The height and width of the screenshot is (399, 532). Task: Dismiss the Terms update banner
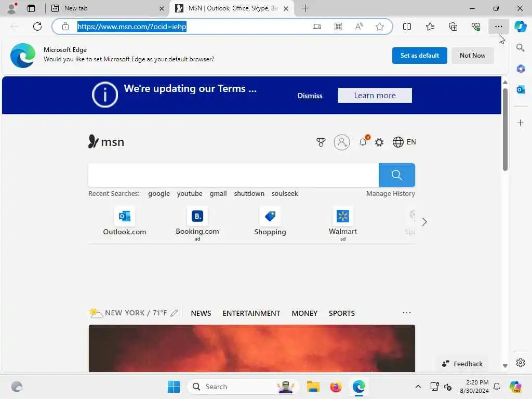(310, 96)
